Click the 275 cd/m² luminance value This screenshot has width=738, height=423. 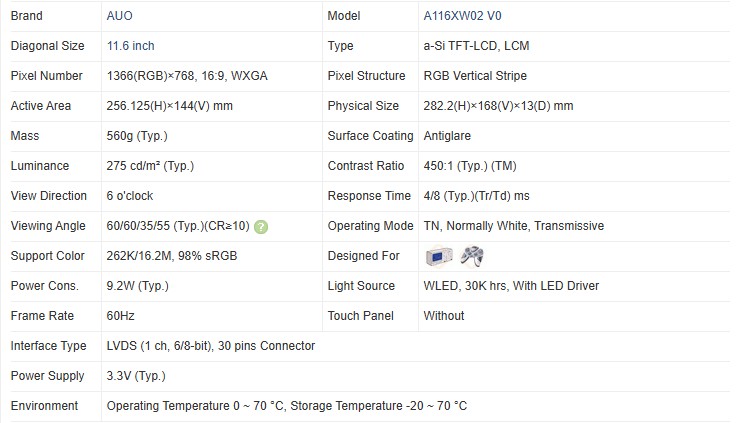(151, 166)
